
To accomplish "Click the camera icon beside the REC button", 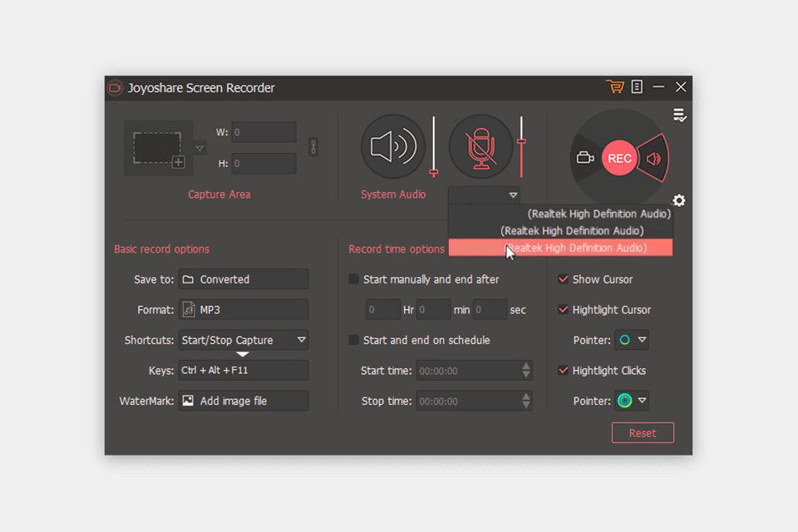I will [585, 158].
